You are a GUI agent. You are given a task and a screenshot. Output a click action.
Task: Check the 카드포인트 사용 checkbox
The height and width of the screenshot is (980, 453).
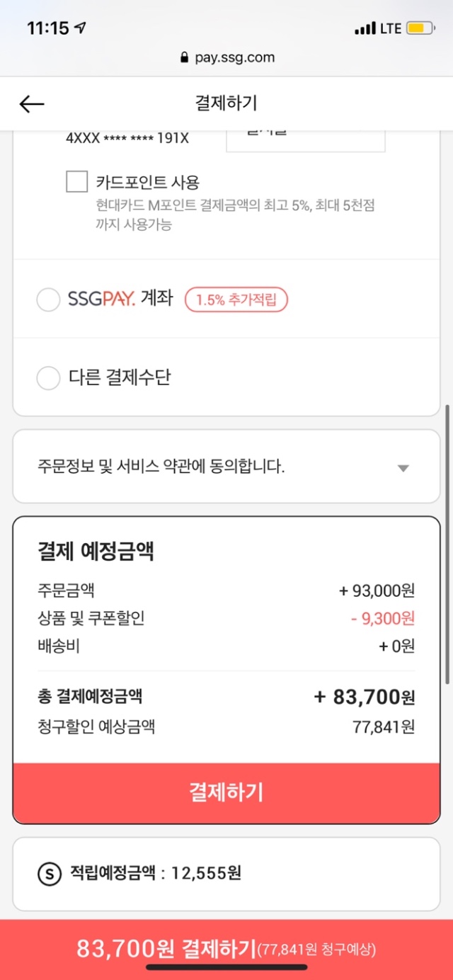click(x=77, y=182)
